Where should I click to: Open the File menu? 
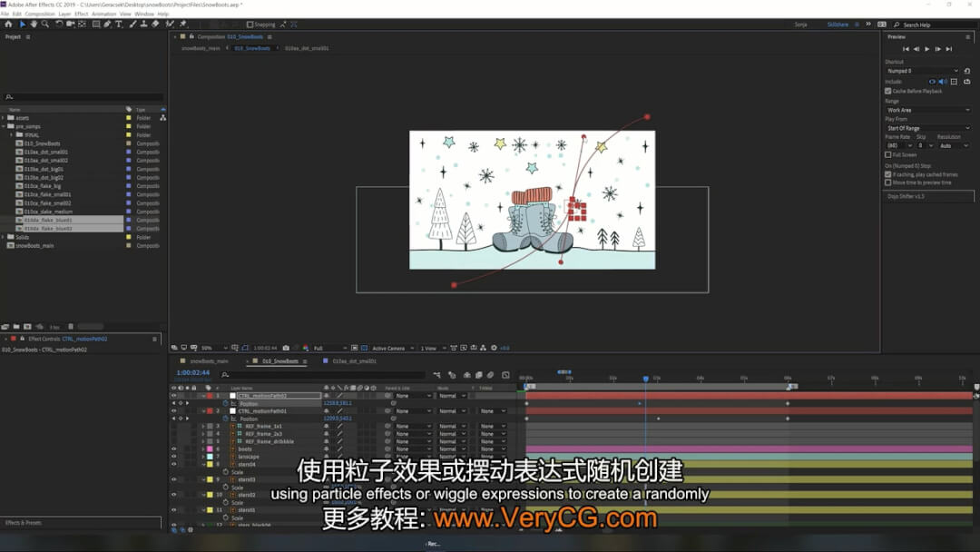click(5, 14)
